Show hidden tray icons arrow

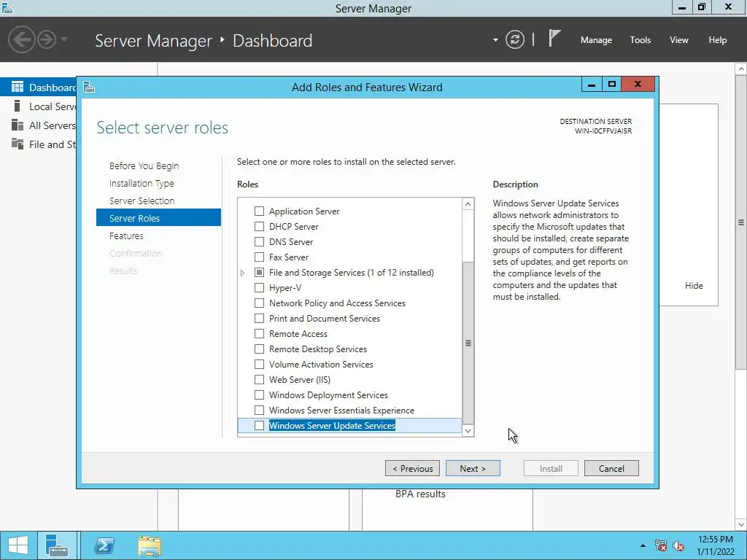point(643,545)
